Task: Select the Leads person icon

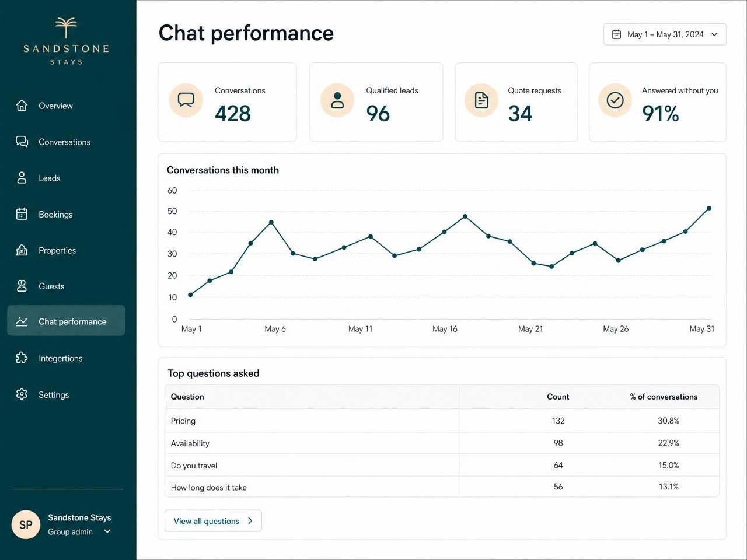Action: [x=22, y=178]
